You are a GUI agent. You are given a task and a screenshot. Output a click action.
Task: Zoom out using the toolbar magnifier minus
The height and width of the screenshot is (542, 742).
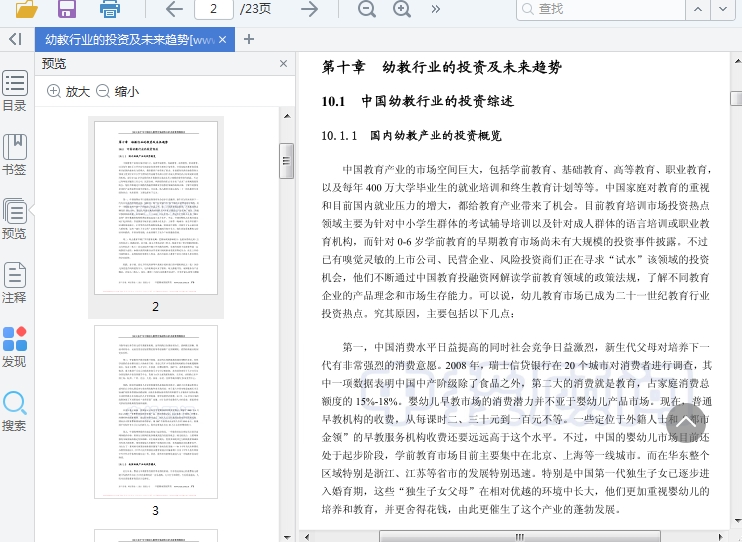(367, 9)
